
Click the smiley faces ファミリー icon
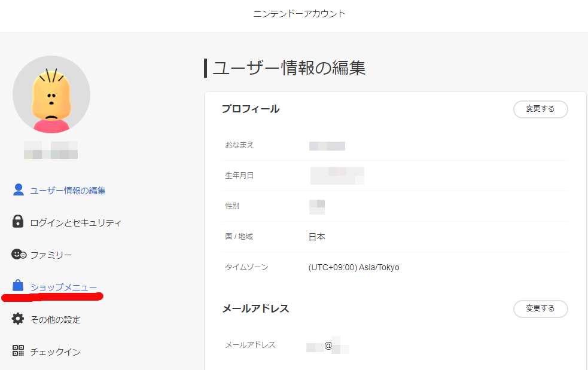19,255
